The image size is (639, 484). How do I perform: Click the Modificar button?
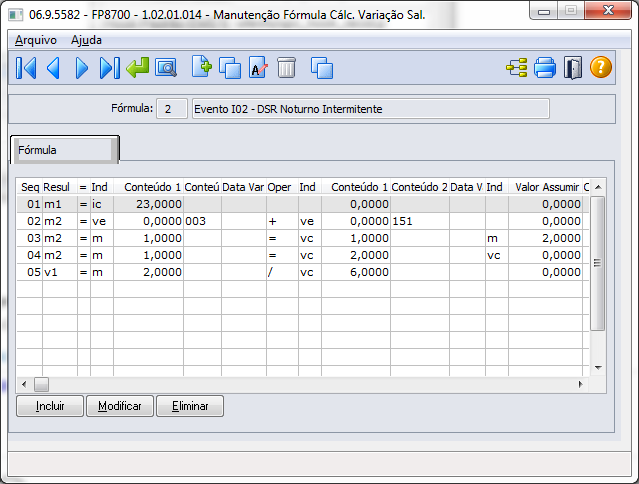pos(120,406)
